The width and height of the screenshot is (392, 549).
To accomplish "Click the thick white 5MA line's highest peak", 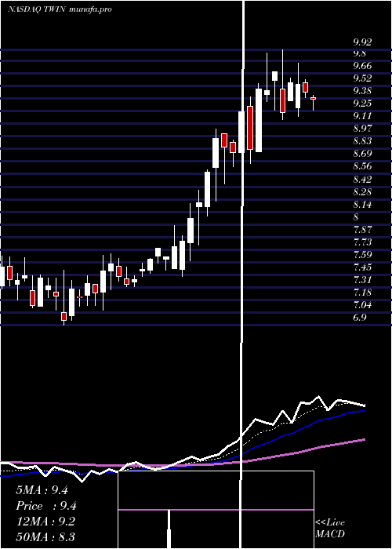I will coord(318,397).
